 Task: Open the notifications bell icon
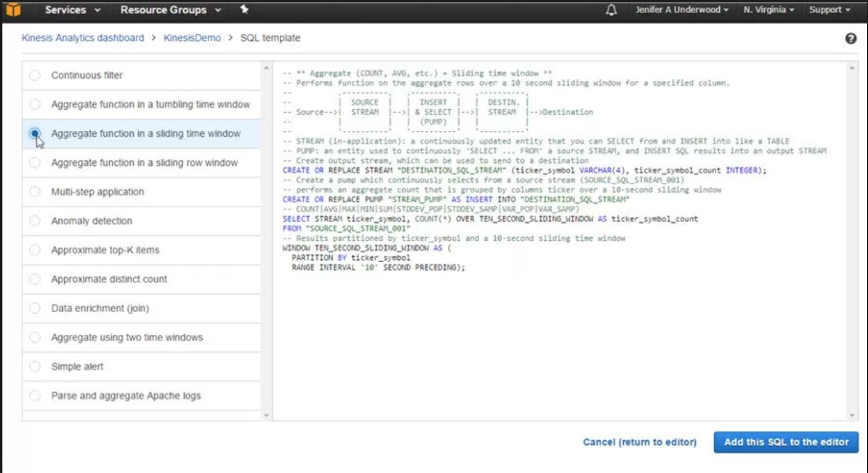pyautogui.click(x=612, y=10)
